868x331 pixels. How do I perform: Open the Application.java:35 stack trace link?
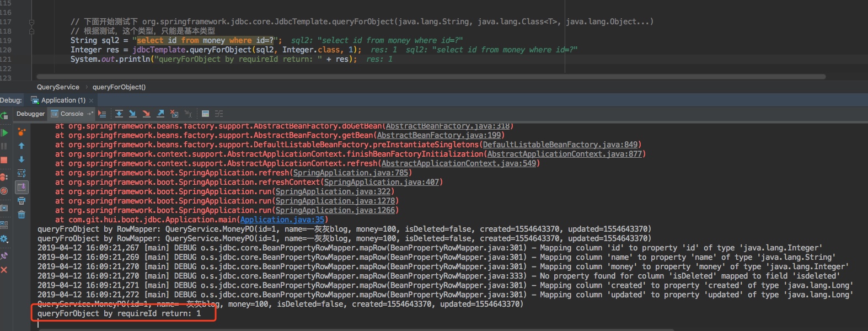282,220
